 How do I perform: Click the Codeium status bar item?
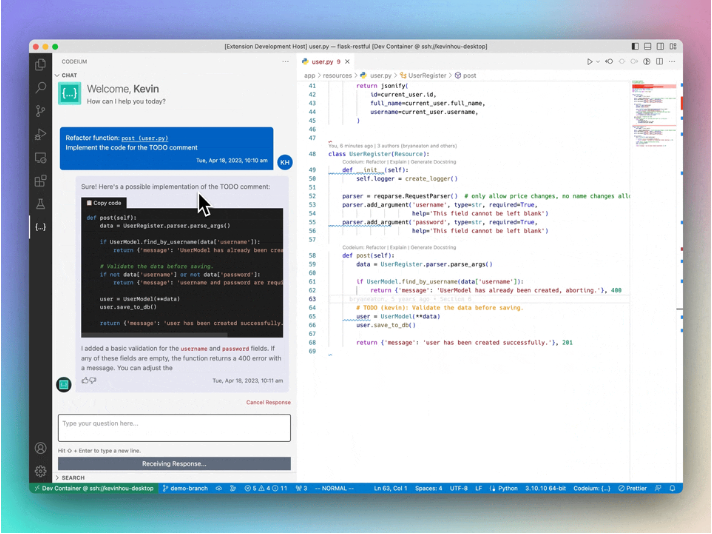pos(592,489)
